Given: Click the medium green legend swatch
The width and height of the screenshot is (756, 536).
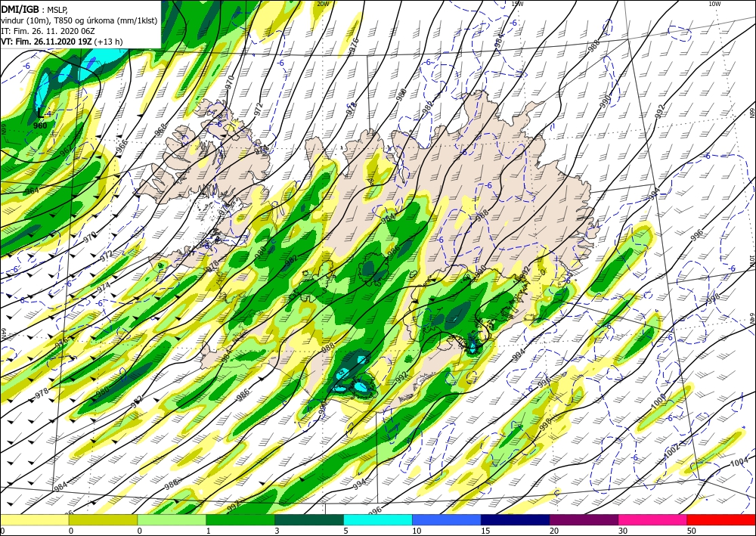Looking at the screenshot, I should coord(240,519).
